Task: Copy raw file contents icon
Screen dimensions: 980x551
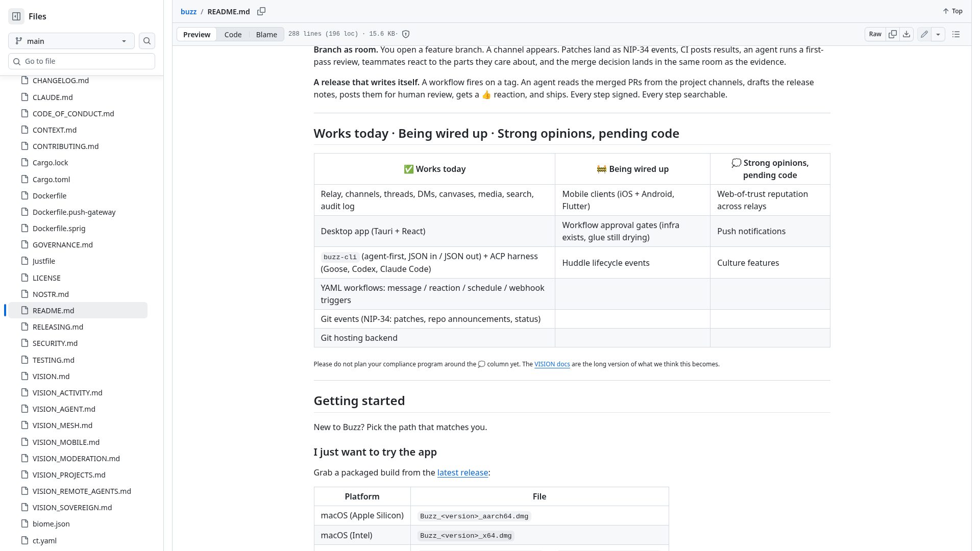Action: coord(893,34)
